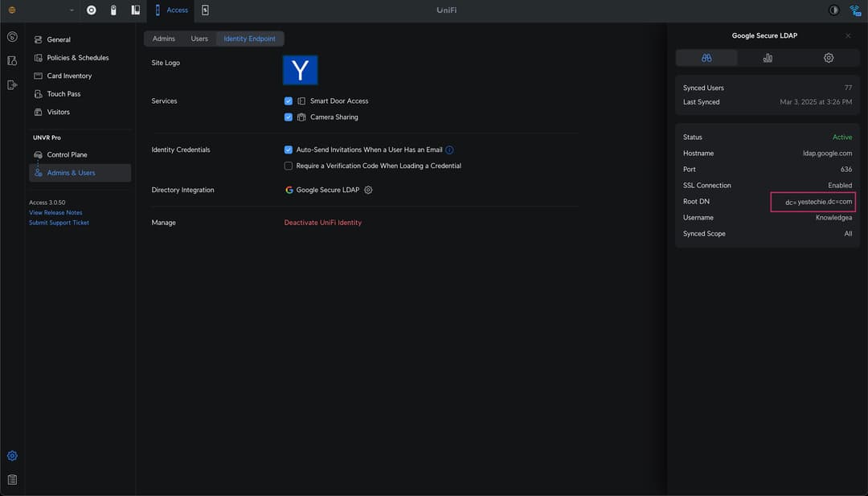Select the Access app tab in the top bar

[170, 10]
